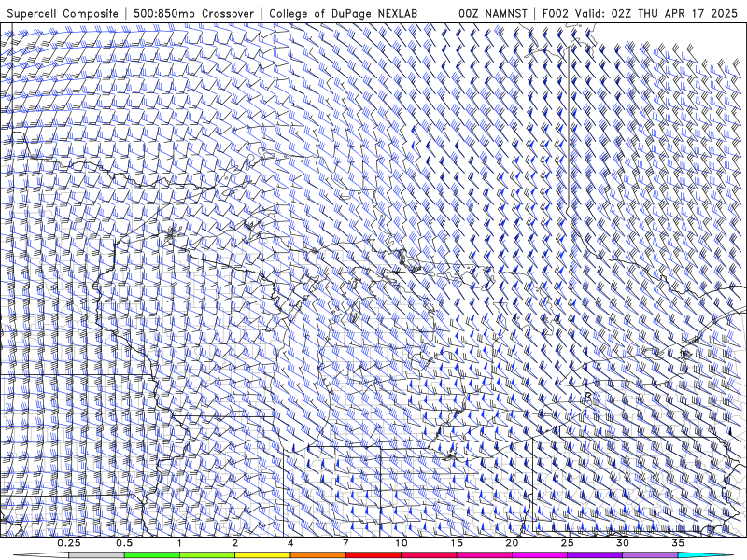Select the yellow 2–4 color bar segment
747x560 pixels.
tap(262, 555)
